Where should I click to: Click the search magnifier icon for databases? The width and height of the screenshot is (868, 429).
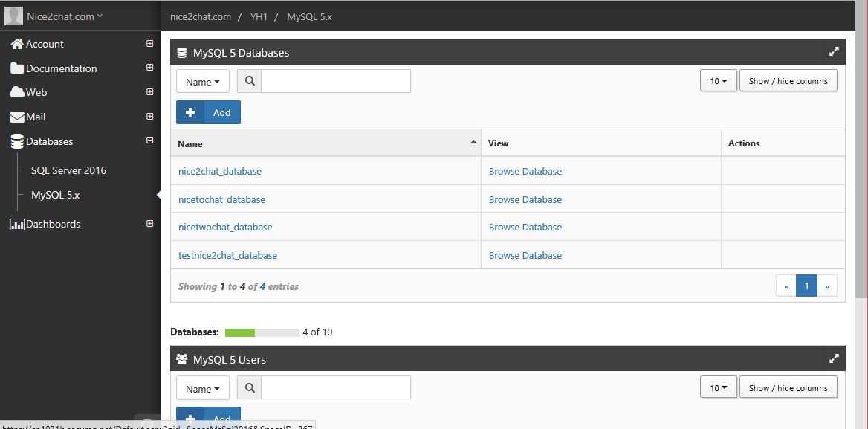point(250,81)
